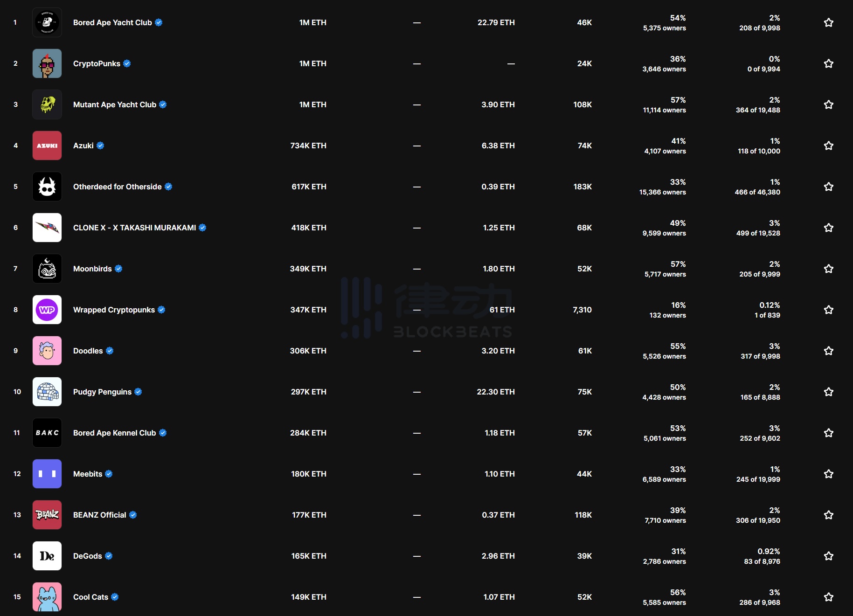Add Mutant Ape Yacht Club to watchlist

(828, 104)
